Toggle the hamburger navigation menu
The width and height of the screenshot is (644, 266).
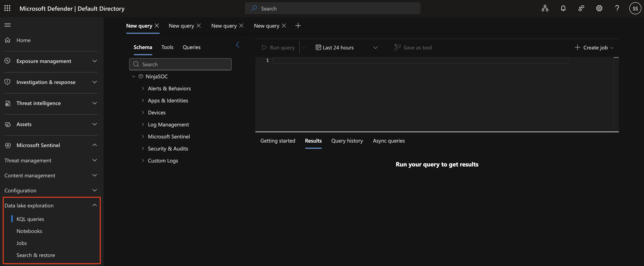click(8, 25)
